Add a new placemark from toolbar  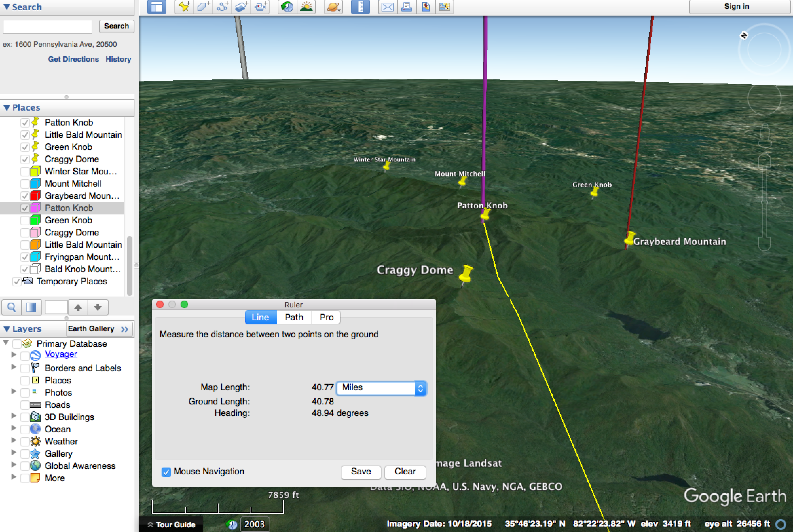coord(184,7)
